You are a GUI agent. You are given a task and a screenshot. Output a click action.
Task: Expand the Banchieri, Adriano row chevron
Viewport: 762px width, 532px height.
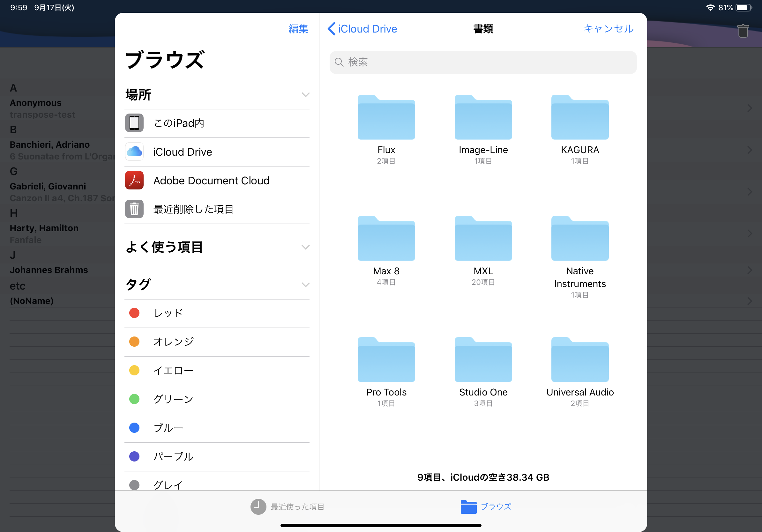[x=749, y=150]
